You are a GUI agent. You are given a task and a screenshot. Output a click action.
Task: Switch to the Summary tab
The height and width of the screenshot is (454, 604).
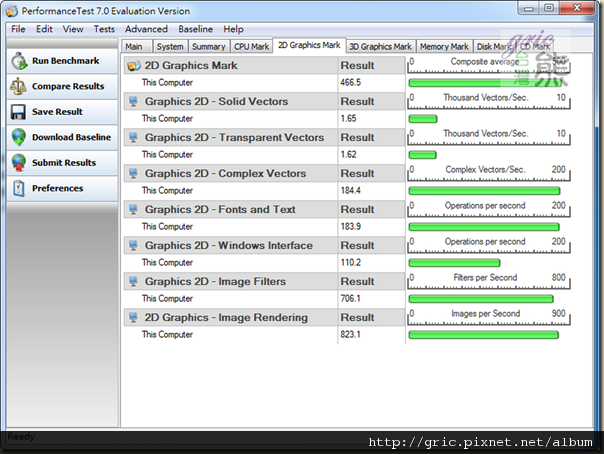[208, 47]
